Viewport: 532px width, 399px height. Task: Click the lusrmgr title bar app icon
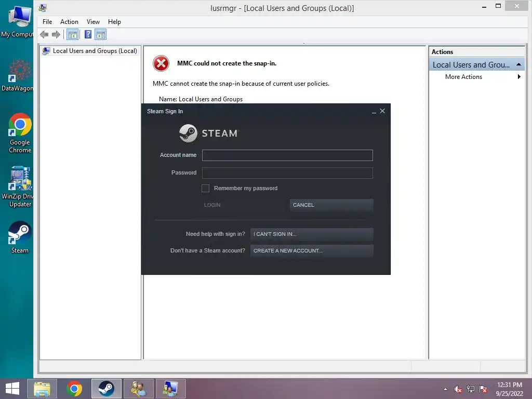[x=43, y=7]
